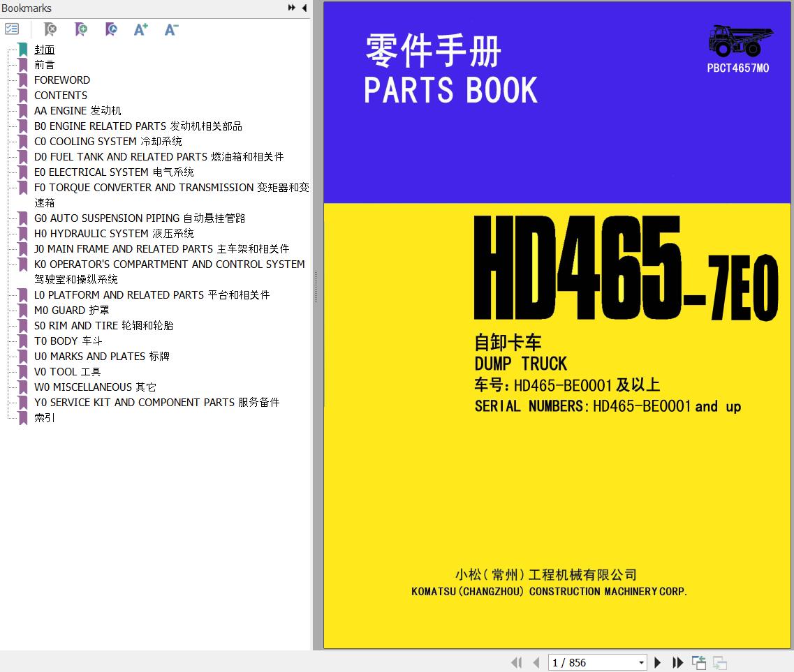The image size is (794, 672).
Task: Go to the first page
Action: coord(517,662)
